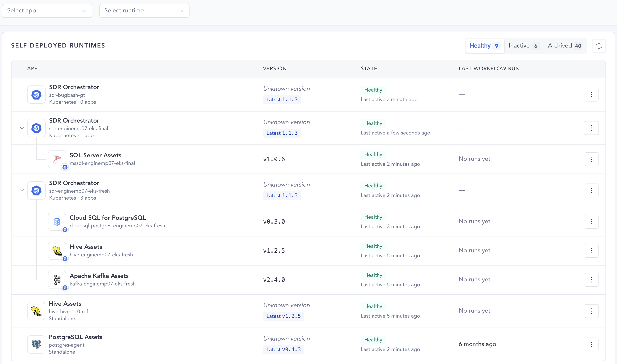Click Cloud SQL for PostgreSQL app icon
Viewport: 617px width, 364px height.
coord(57,222)
